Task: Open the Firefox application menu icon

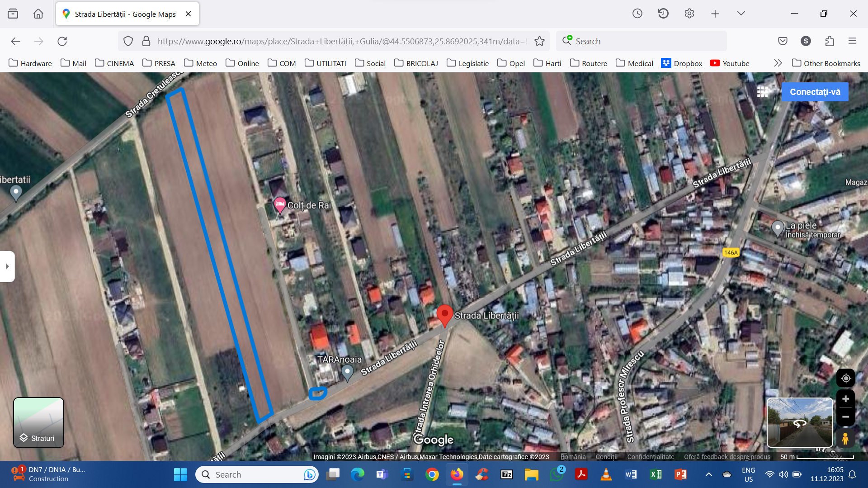Action: tap(852, 41)
